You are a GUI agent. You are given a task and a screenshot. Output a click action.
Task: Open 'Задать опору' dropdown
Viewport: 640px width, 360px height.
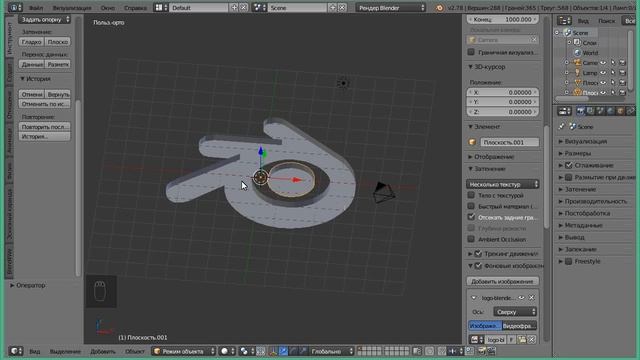(44, 20)
